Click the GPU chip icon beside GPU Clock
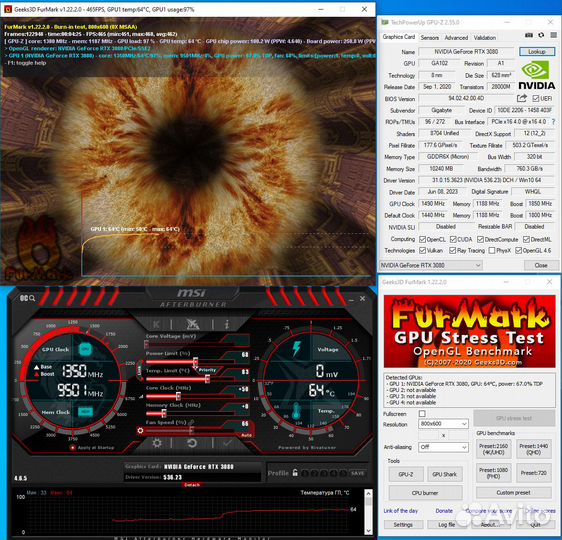This screenshot has width=562, height=540. (x=85, y=349)
